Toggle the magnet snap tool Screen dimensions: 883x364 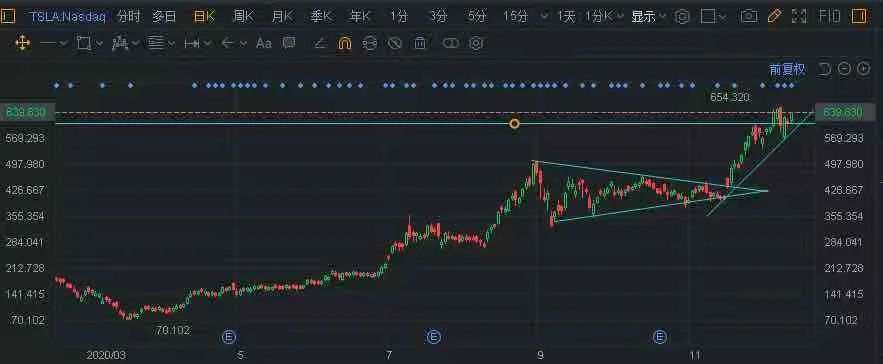point(345,43)
